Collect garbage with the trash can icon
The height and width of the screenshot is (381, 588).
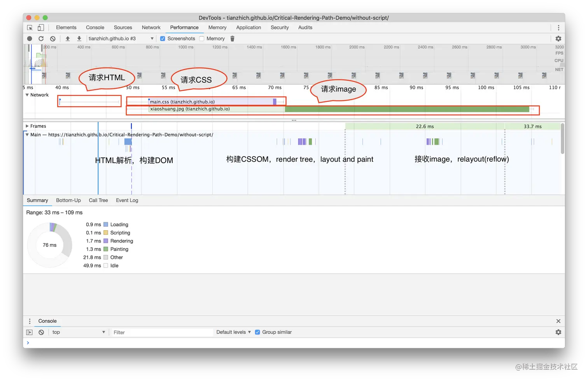click(x=233, y=38)
